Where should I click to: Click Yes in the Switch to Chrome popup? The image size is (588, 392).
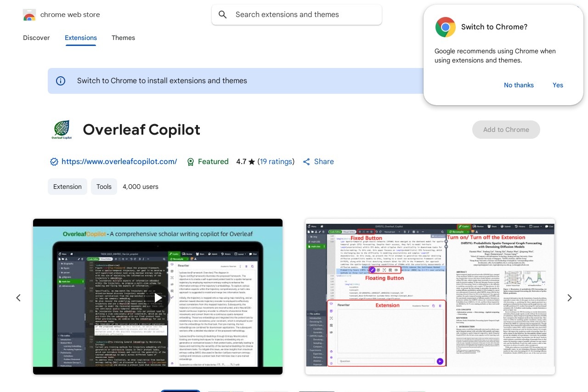point(558,85)
